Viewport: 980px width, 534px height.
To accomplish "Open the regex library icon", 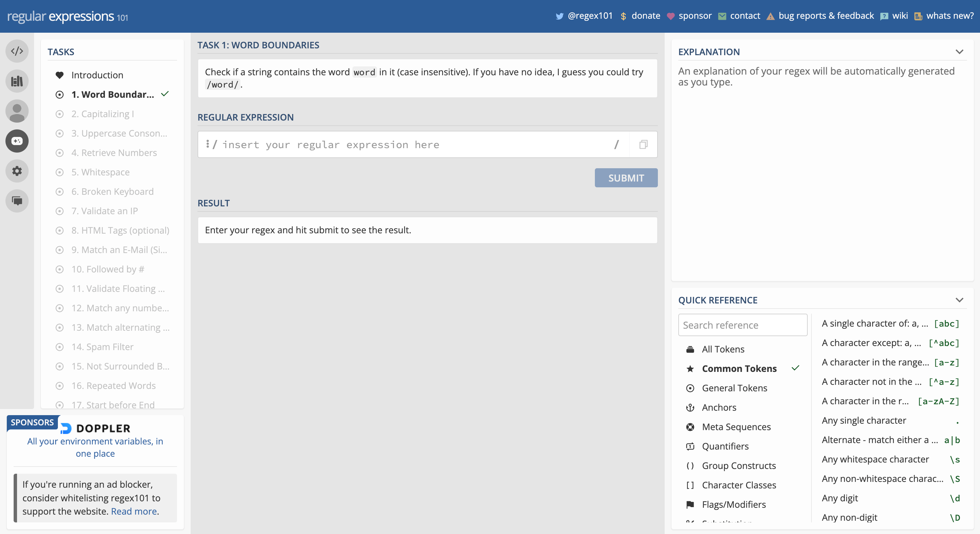I will coord(17,81).
